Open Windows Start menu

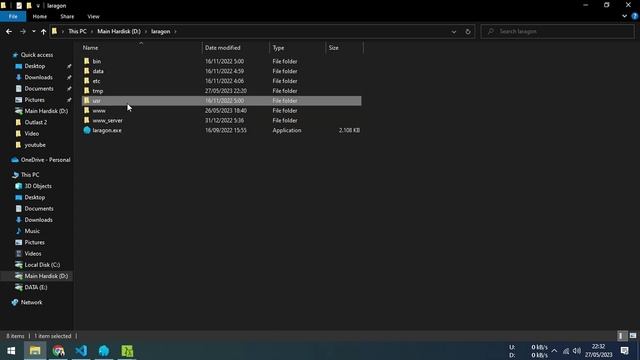[x=11, y=351]
